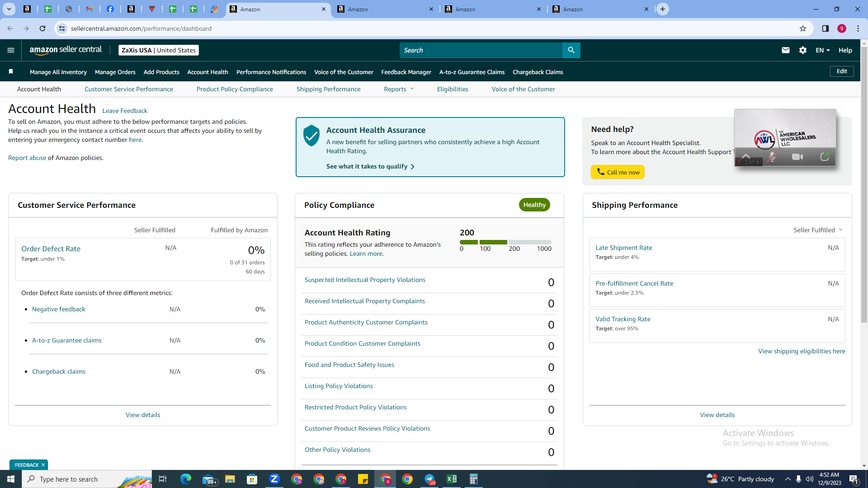868x488 pixels.
Task: Click View shipping eligibilities here link
Action: click(802, 351)
